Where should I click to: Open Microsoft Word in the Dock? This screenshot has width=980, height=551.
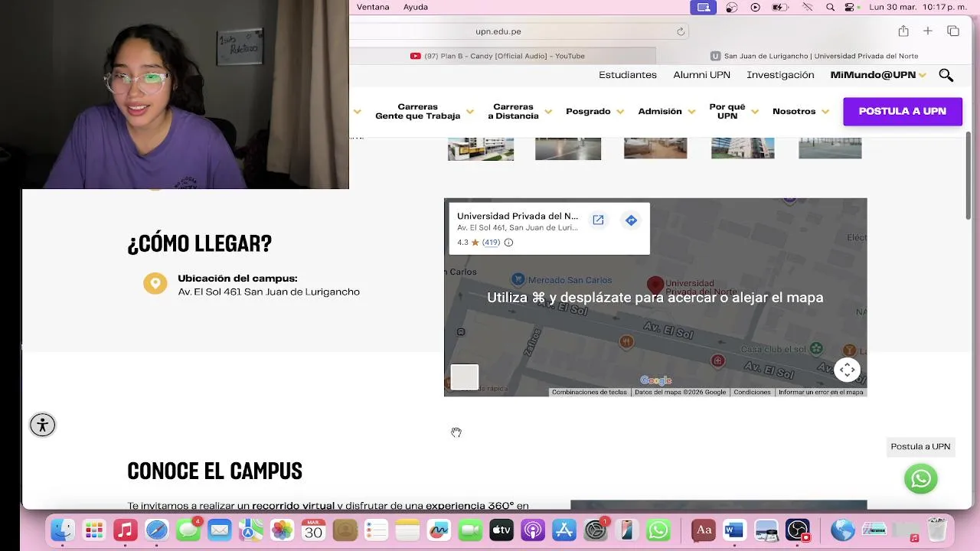point(734,530)
